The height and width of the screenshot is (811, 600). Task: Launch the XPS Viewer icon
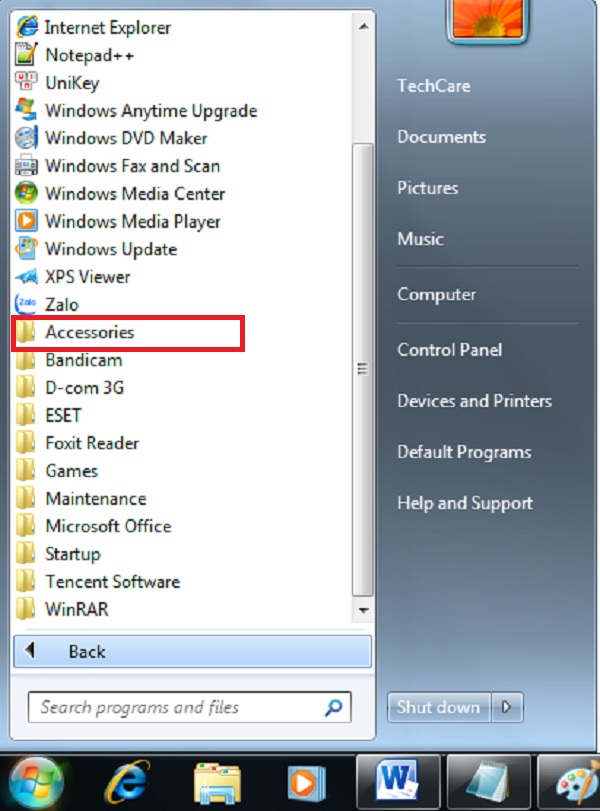point(27,277)
